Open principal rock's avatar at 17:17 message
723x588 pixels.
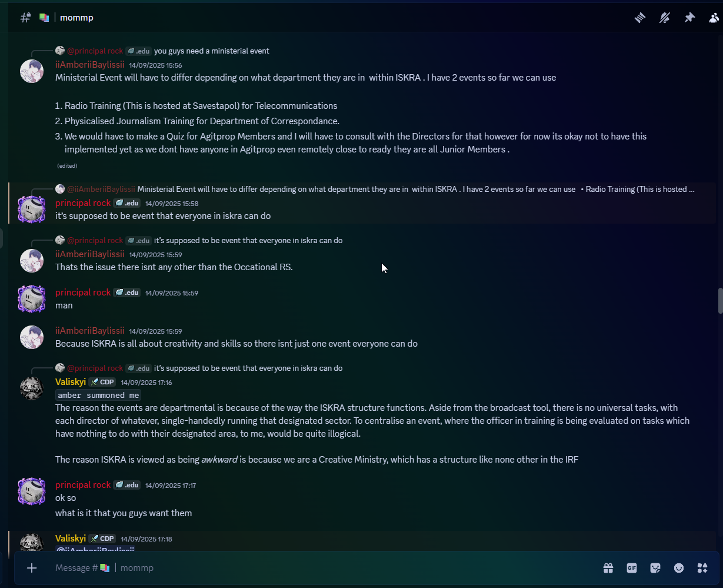tap(32, 491)
